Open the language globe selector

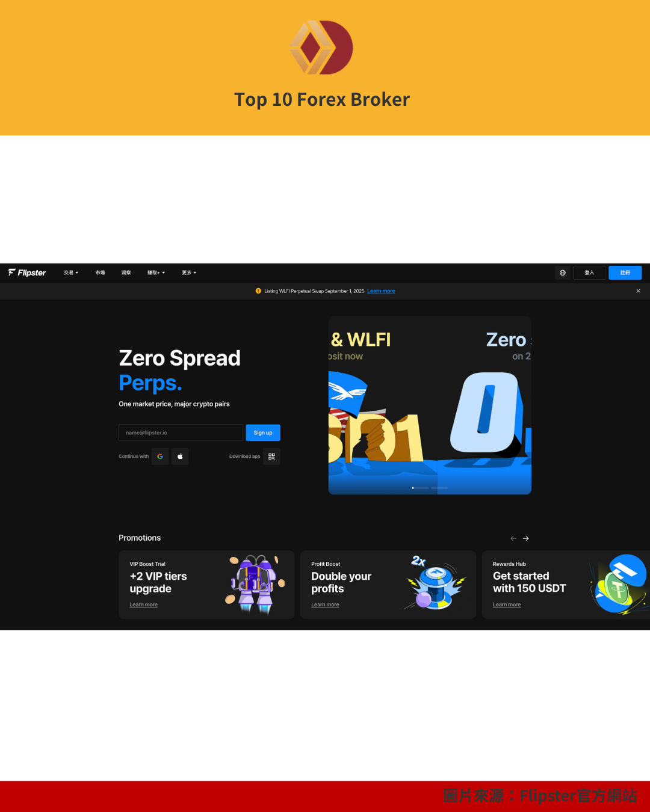click(563, 272)
